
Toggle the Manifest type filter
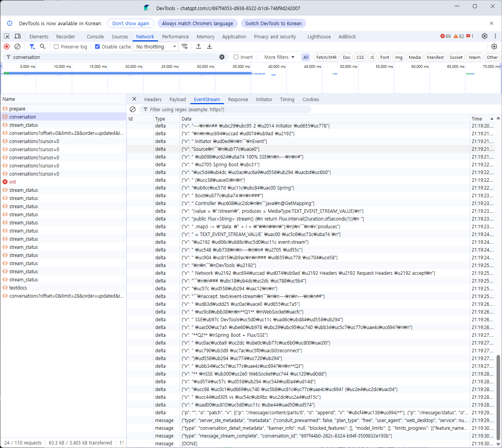pos(435,57)
